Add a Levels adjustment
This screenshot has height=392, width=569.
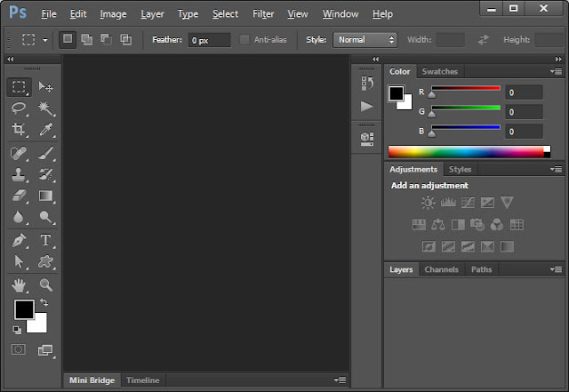[448, 203]
